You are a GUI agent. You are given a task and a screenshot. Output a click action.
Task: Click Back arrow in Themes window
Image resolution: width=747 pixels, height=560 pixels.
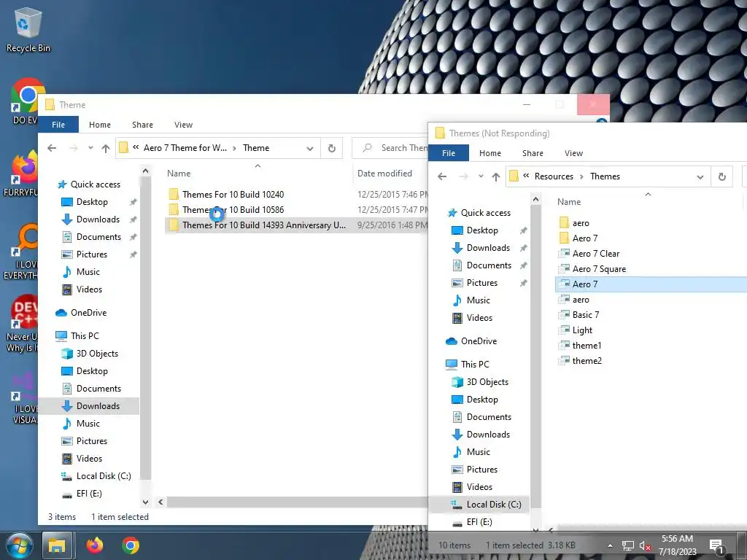pyautogui.click(x=442, y=176)
